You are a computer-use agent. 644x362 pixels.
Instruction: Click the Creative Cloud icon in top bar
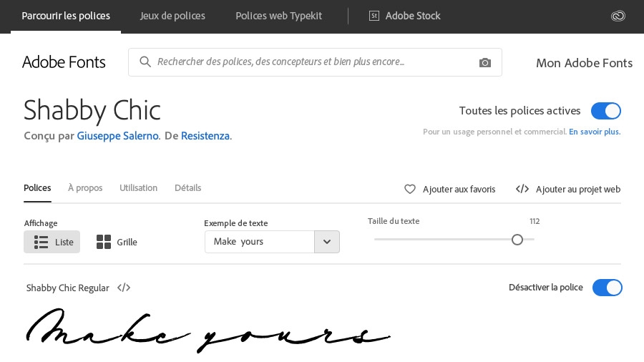click(618, 16)
